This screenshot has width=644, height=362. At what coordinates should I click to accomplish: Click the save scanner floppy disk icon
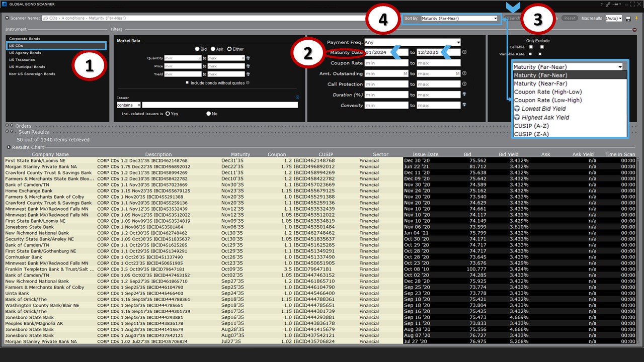pyautogui.click(x=628, y=19)
